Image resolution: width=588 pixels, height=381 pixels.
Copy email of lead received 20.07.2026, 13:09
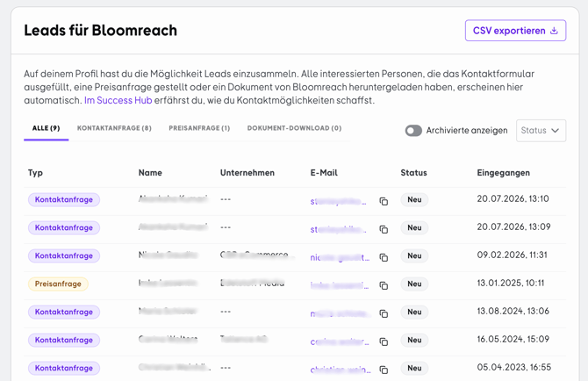[384, 229]
